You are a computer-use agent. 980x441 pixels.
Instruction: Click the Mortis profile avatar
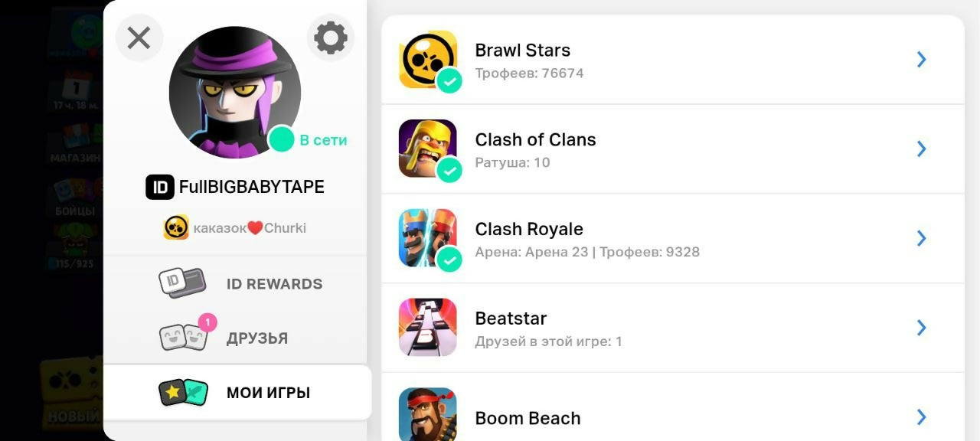pyautogui.click(x=235, y=93)
